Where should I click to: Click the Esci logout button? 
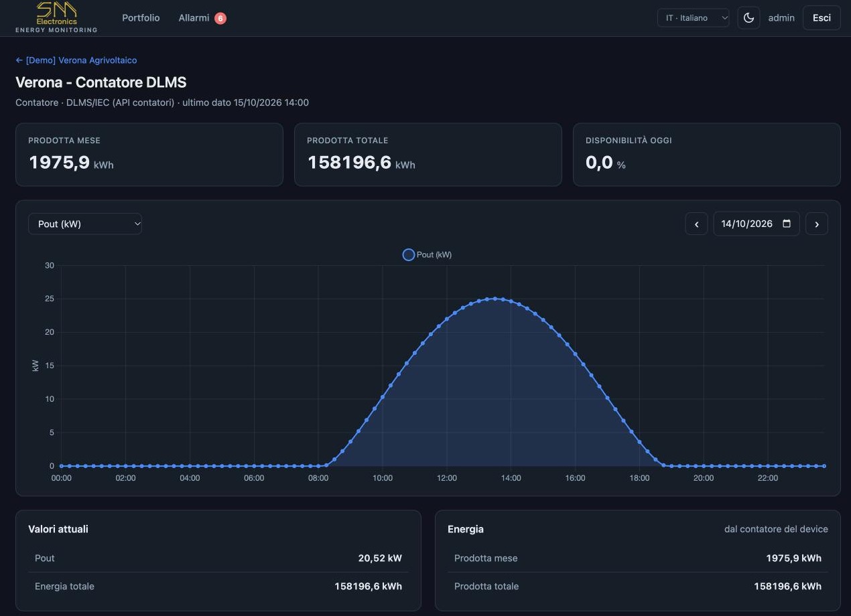(x=822, y=18)
